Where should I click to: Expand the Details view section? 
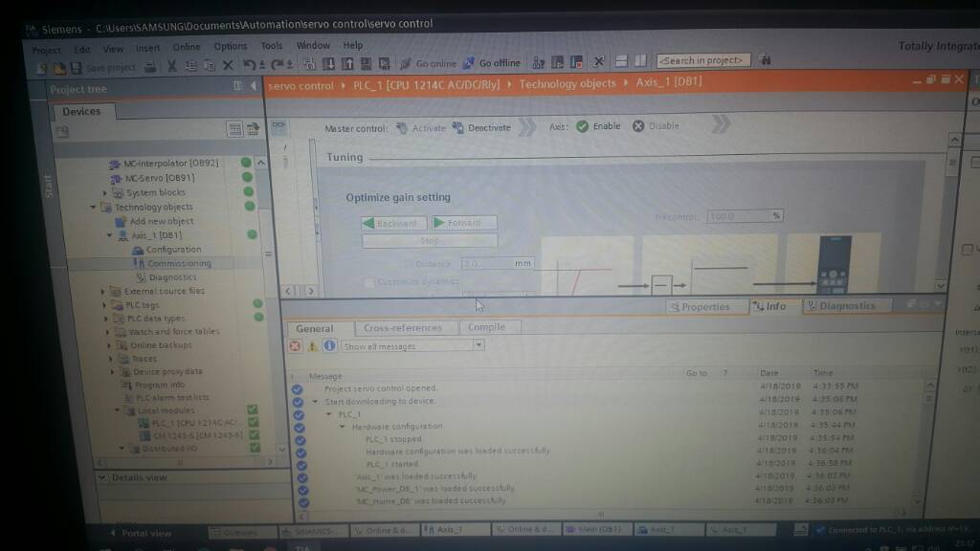tap(101, 477)
